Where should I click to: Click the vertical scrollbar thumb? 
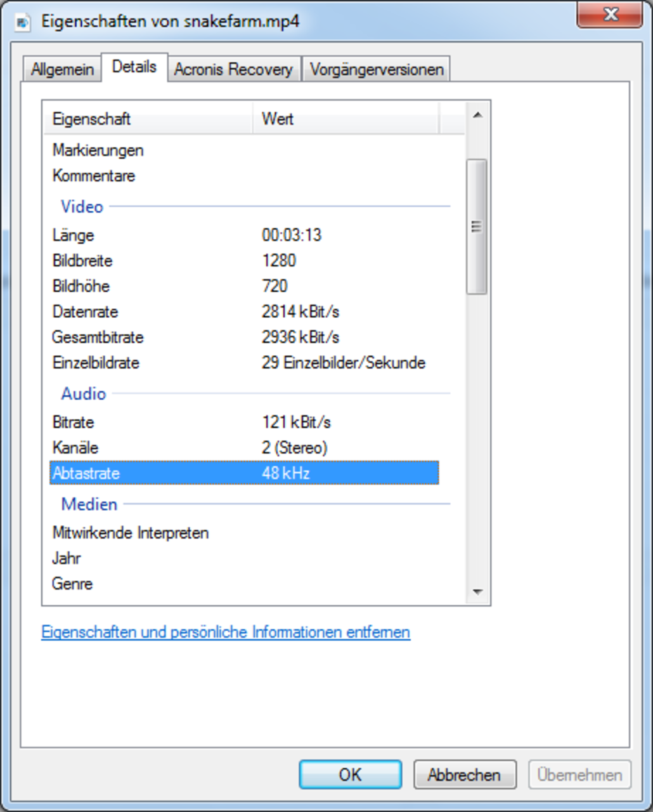point(477,226)
